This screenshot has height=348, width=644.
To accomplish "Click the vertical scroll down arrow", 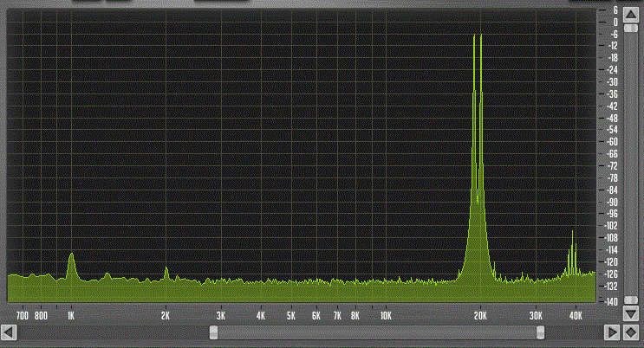I will coord(631,314).
